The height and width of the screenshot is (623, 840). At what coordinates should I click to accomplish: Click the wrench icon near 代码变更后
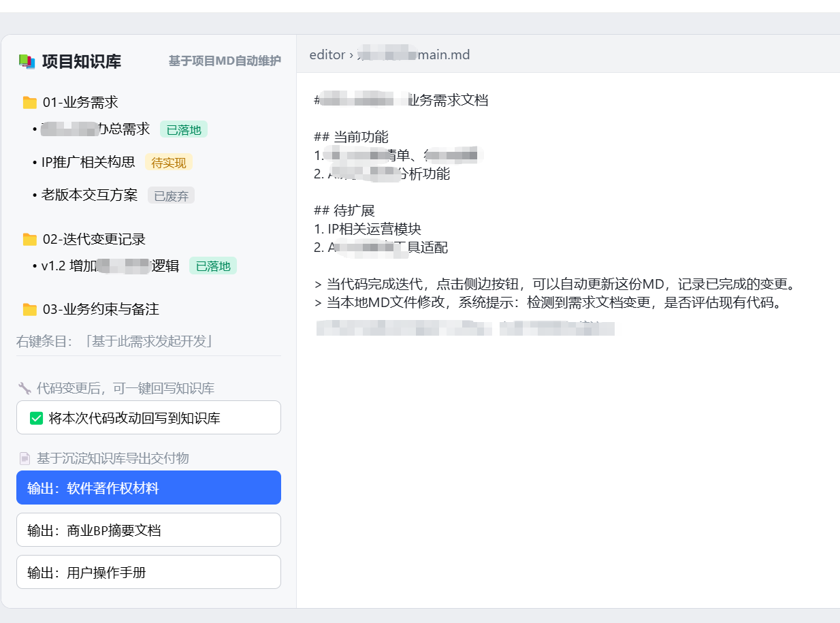tap(25, 389)
